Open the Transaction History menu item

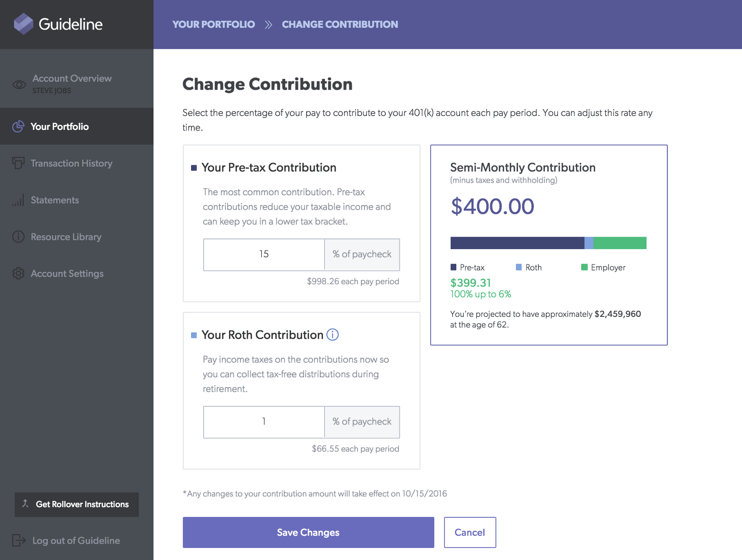click(x=71, y=163)
